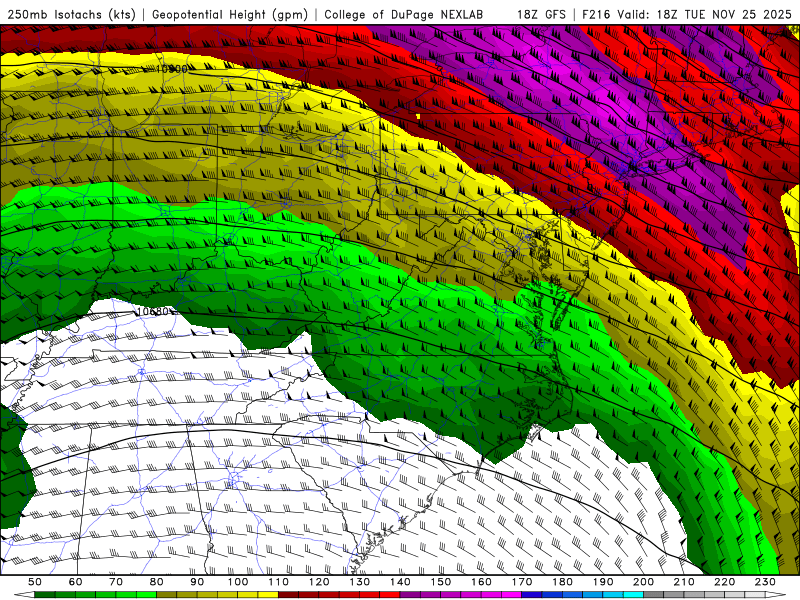Viewport: 800px width, 600px height.
Task: Click the 90 value on the color scale
Action: tap(197, 582)
